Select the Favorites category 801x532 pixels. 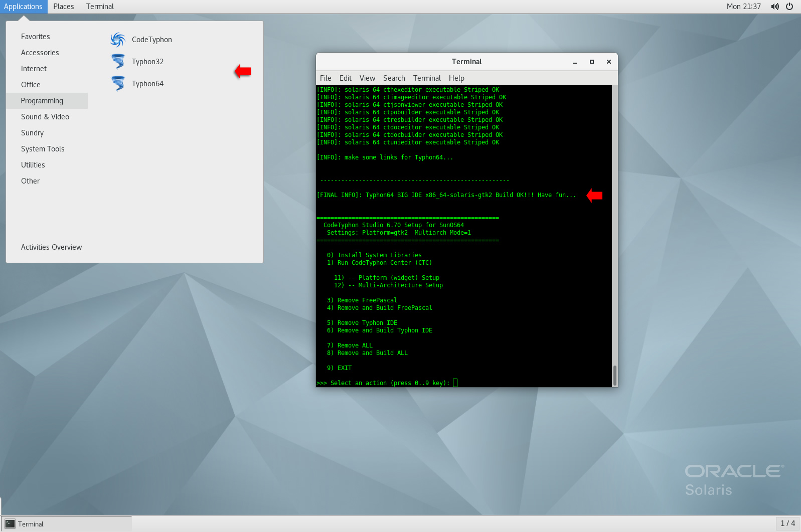point(47,37)
